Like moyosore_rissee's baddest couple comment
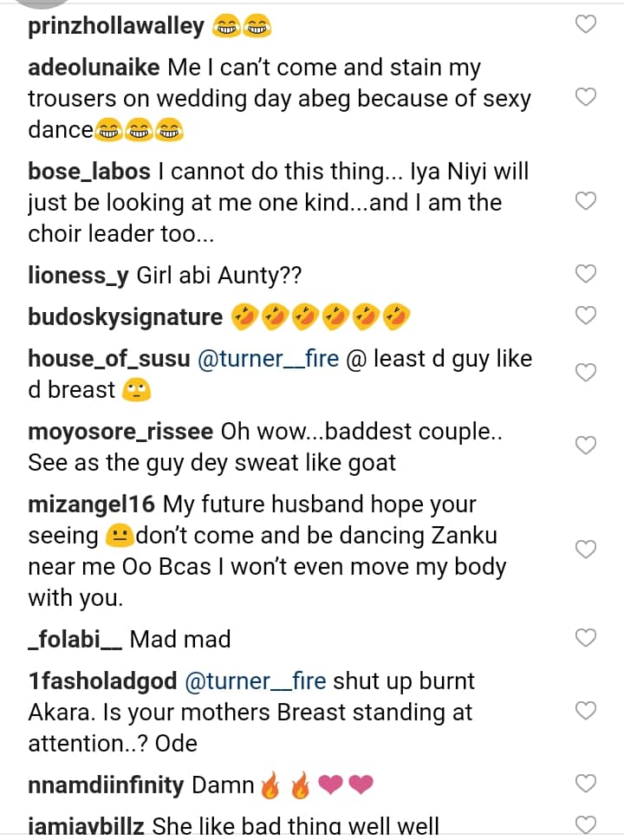This screenshot has height=840, width=624. [x=587, y=446]
